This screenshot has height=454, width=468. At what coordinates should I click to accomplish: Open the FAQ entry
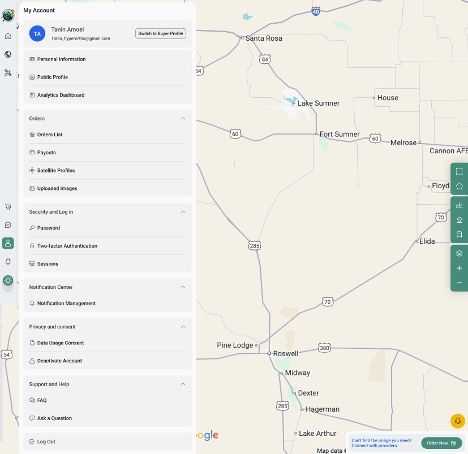pos(107,400)
